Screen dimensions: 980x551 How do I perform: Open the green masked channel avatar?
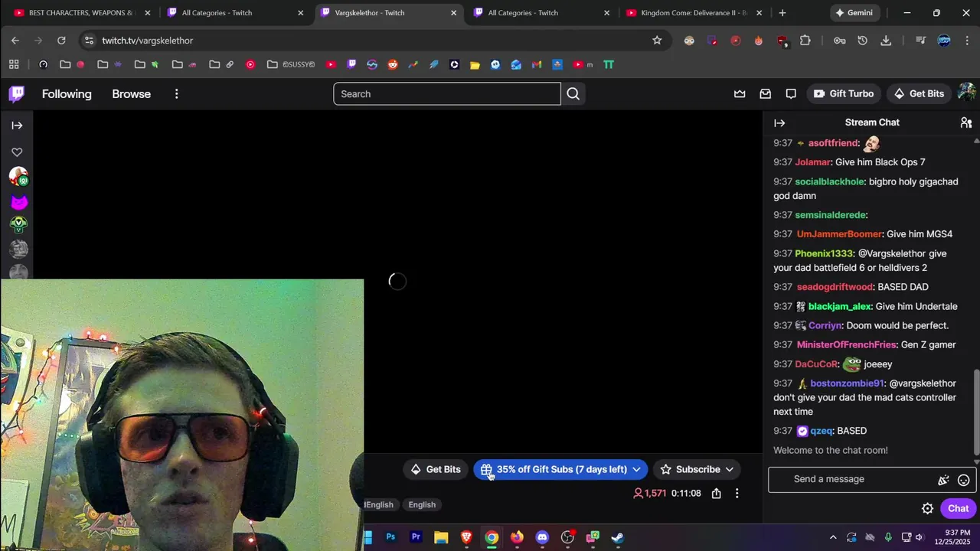(x=18, y=225)
